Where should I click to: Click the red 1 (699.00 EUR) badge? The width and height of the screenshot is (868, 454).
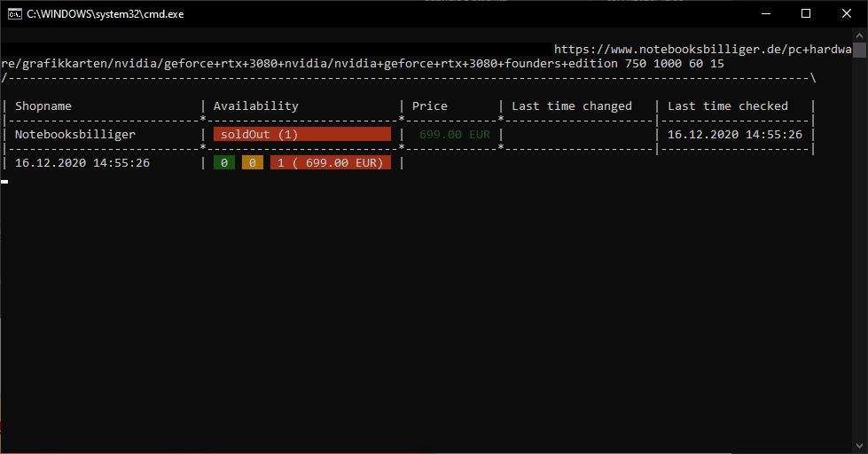pyautogui.click(x=330, y=163)
